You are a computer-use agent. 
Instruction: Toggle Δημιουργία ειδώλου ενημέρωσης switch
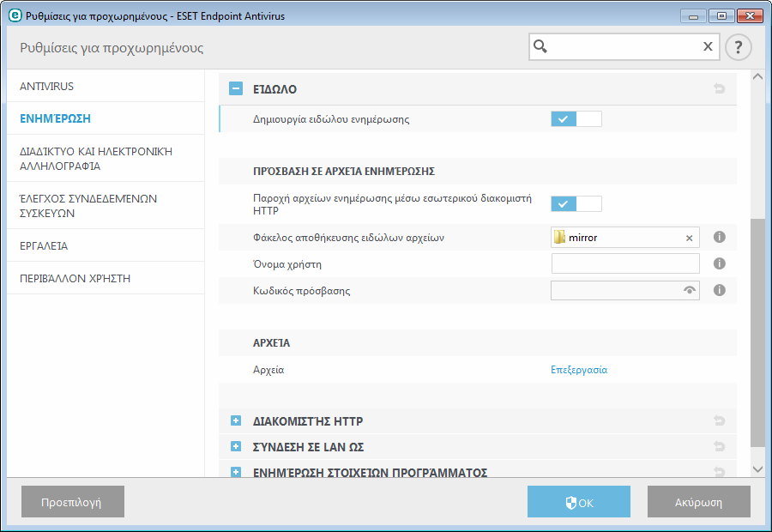[576, 118]
